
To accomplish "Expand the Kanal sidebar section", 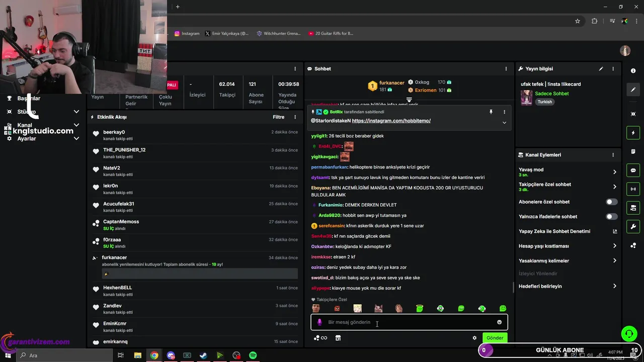I will point(76,125).
